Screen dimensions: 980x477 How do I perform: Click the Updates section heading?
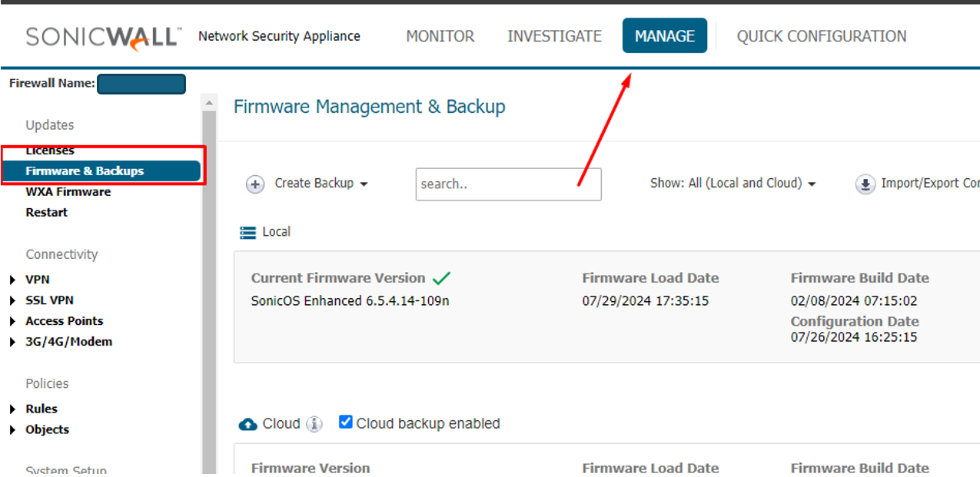click(x=50, y=125)
